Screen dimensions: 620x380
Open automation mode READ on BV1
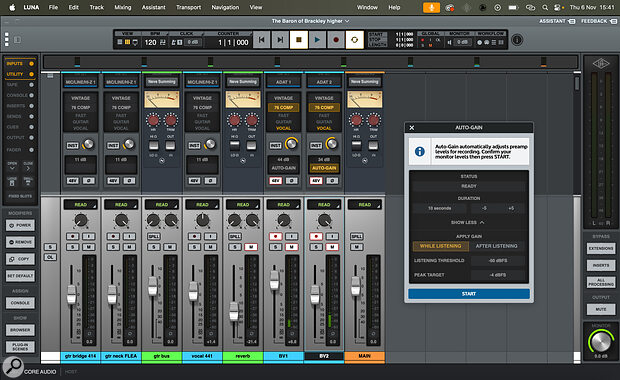(284, 204)
